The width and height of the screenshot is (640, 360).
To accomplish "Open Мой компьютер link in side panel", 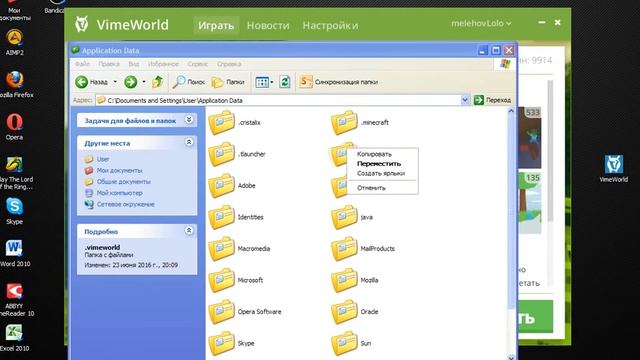I will pyautogui.click(x=120, y=193).
